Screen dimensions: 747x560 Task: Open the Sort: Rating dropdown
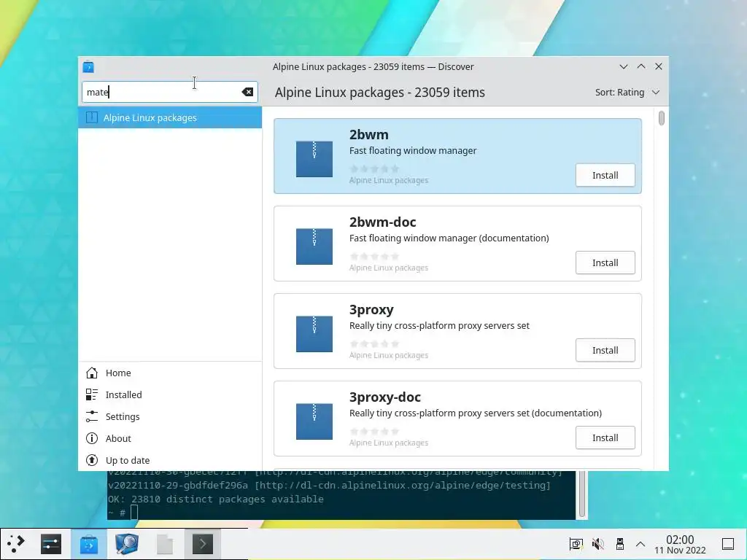(627, 93)
